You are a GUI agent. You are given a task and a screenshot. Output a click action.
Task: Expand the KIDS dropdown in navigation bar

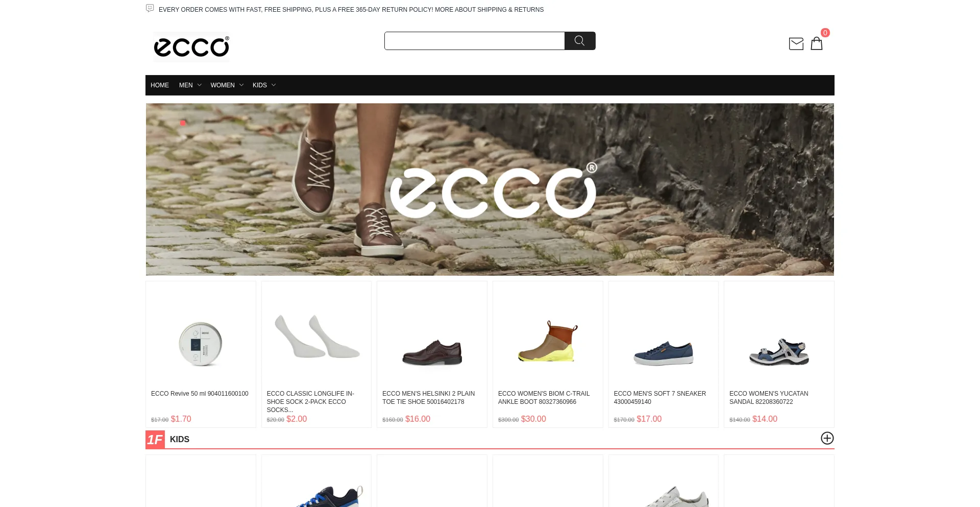click(264, 85)
